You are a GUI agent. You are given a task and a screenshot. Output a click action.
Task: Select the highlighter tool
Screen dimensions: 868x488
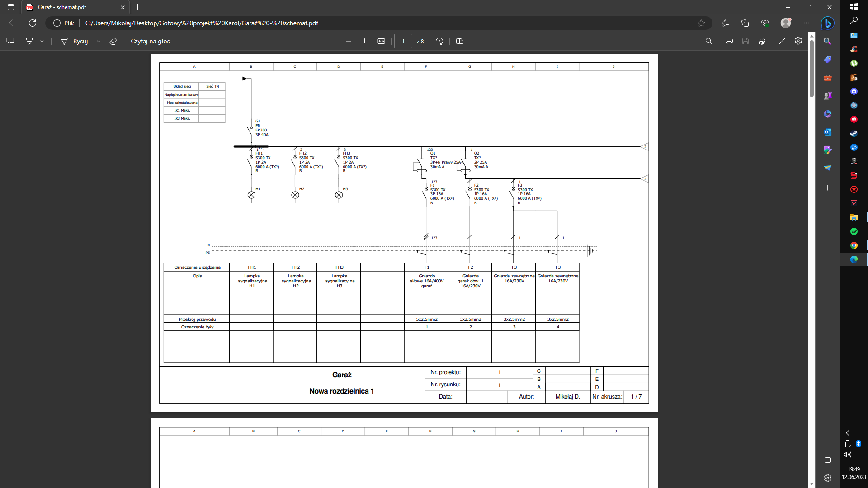tap(29, 41)
